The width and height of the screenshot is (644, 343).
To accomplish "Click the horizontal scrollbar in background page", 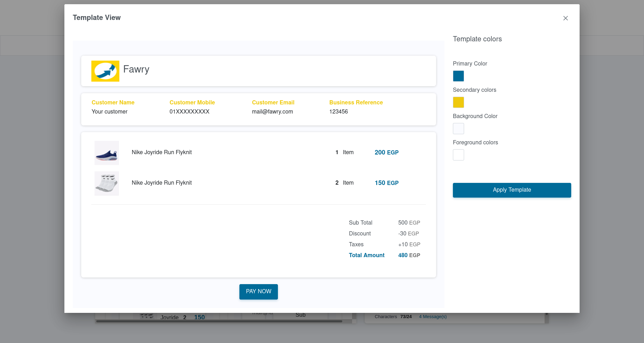I will pos(219,321).
